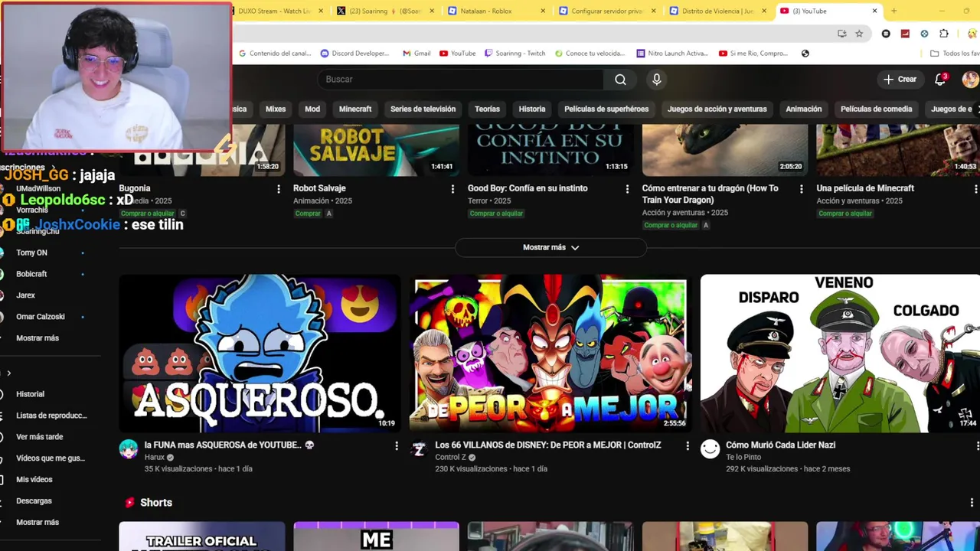Open Robot Salvaje movie thumbnail
The height and width of the screenshot is (551, 980).
(x=376, y=151)
